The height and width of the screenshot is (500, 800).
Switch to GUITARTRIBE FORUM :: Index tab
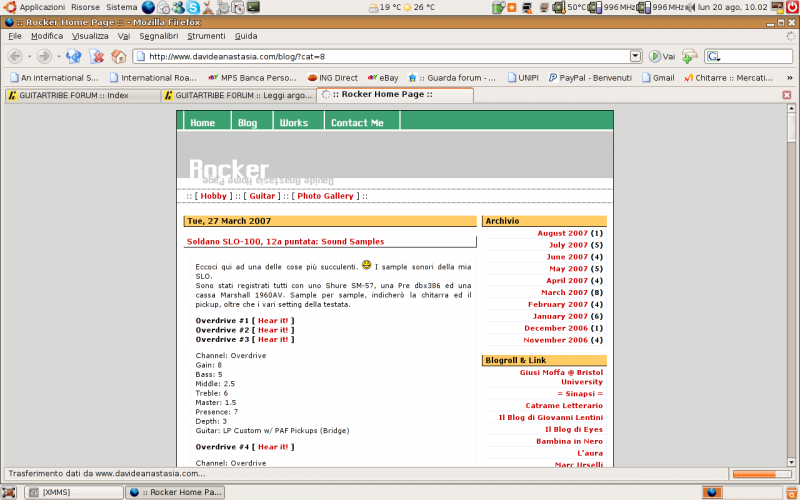tap(82, 95)
